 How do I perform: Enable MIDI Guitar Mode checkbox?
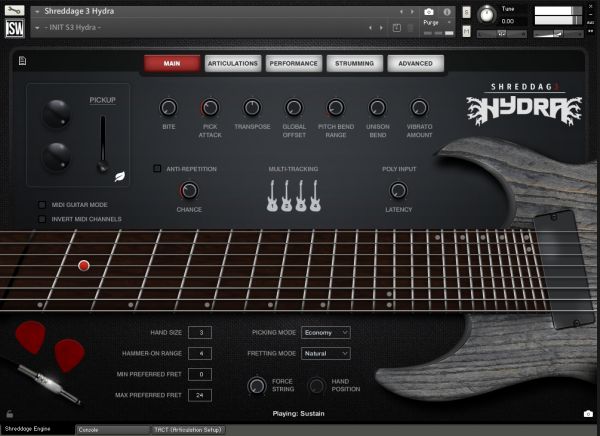pos(42,205)
